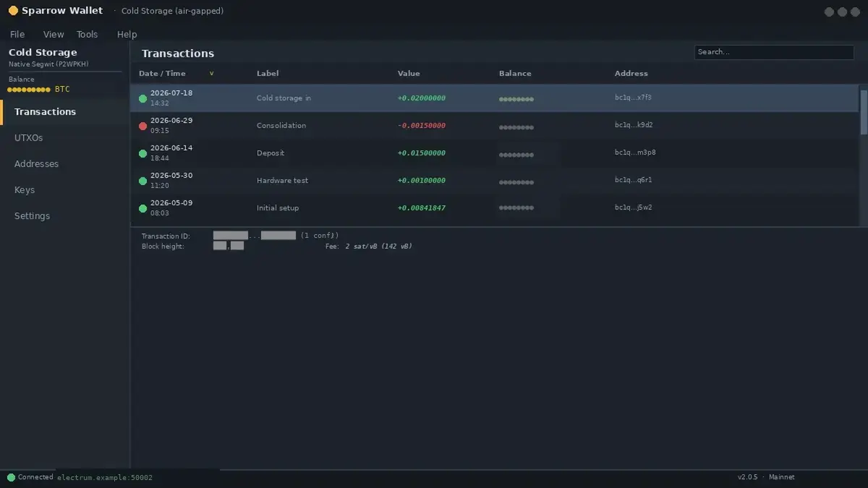Switch to the Transactions tab
Image resolution: width=868 pixels, height=488 pixels.
coord(65,112)
